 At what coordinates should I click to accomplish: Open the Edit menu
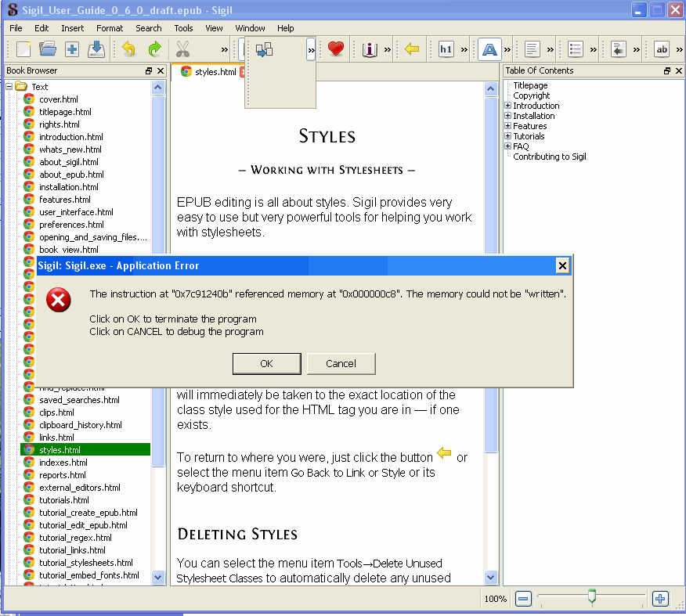click(42, 28)
